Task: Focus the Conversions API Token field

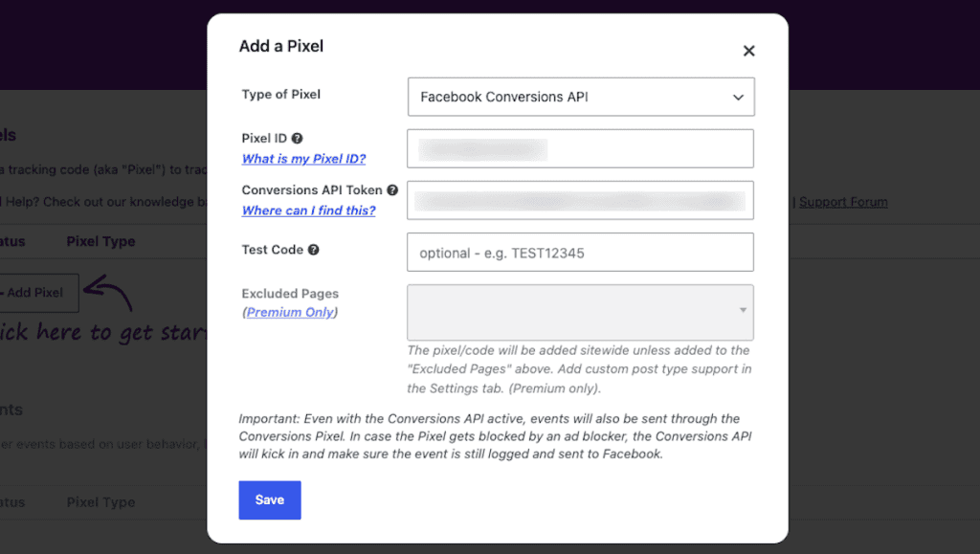Action: [x=580, y=201]
